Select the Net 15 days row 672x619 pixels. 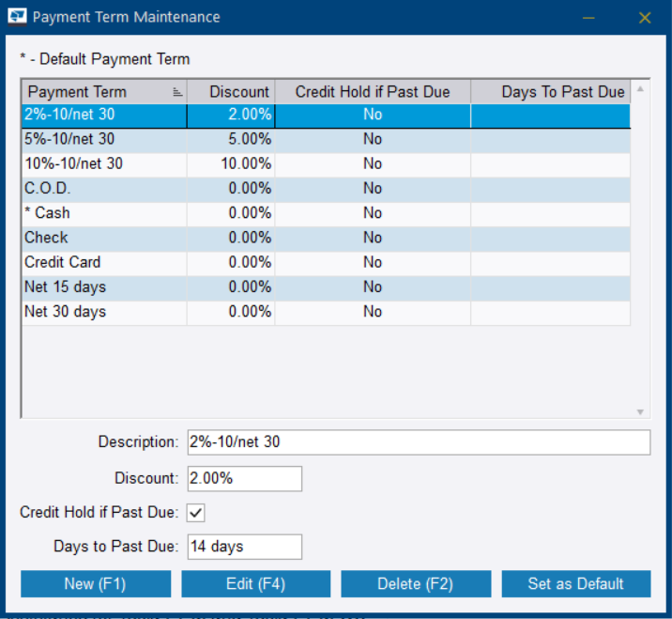103,286
